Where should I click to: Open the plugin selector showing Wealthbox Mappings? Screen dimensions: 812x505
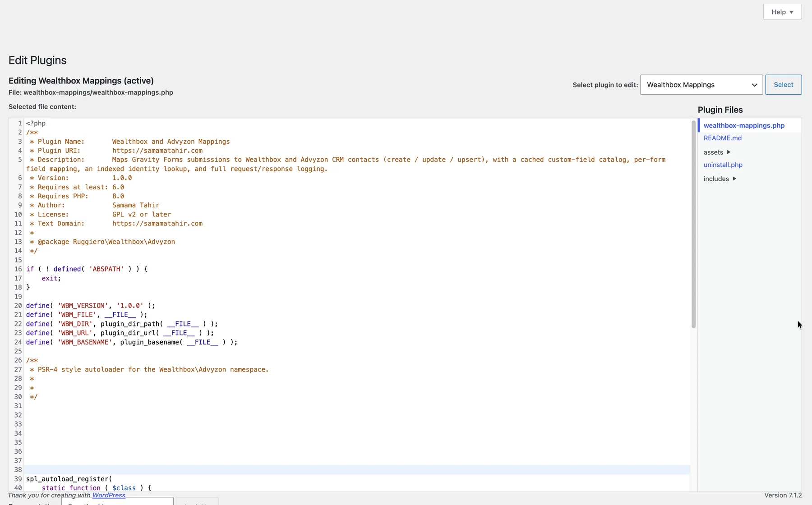click(701, 85)
